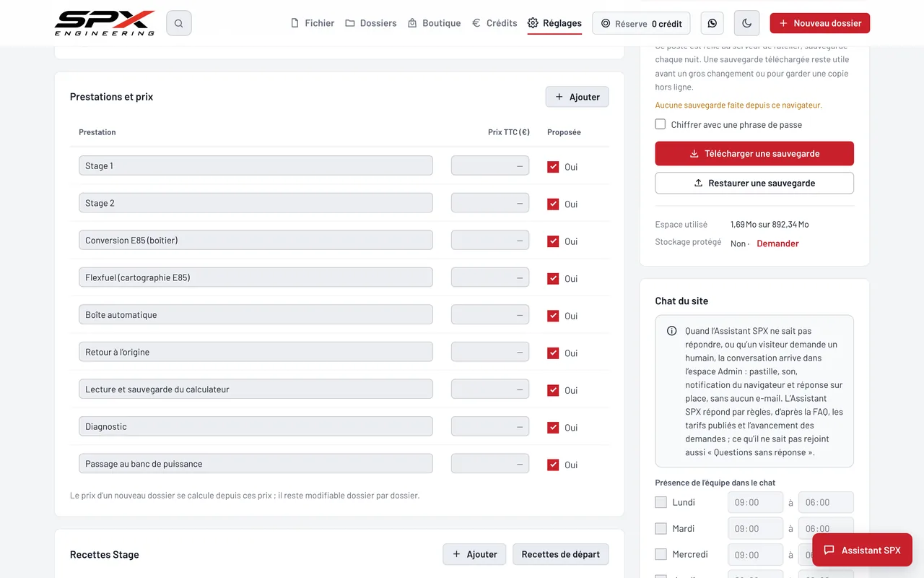Open the Assistant SPX chat bubble
This screenshot has height=578, width=924.
tap(862, 550)
